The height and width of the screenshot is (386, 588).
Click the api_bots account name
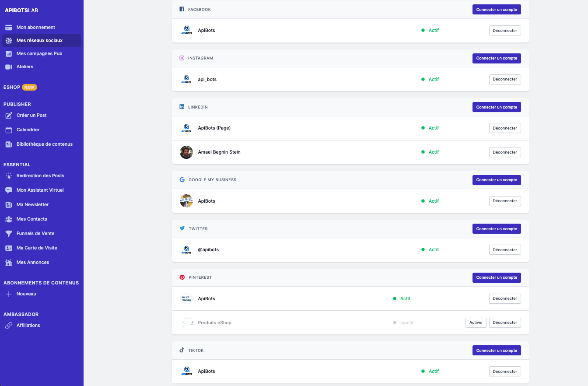(x=207, y=79)
